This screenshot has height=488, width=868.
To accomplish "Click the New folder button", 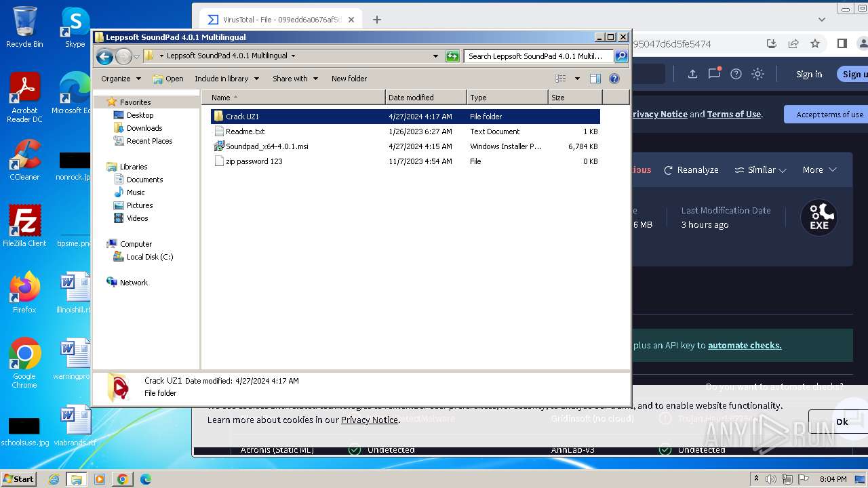I will click(349, 79).
